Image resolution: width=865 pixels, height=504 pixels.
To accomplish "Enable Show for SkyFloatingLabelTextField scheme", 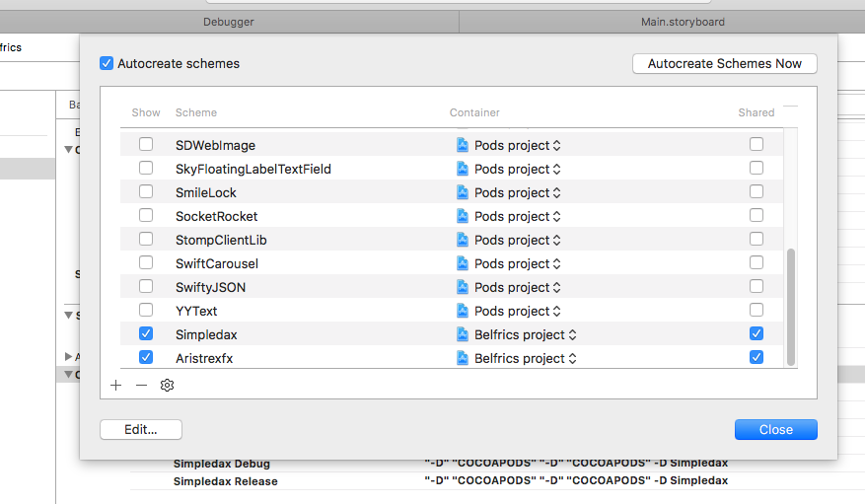I will pyautogui.click(x=146, y=169).
